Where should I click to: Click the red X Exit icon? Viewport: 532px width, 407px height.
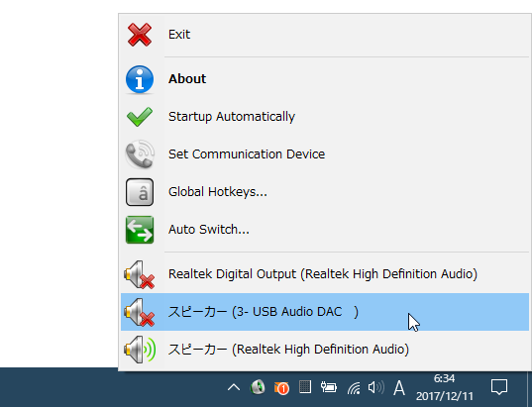(140, 35)
